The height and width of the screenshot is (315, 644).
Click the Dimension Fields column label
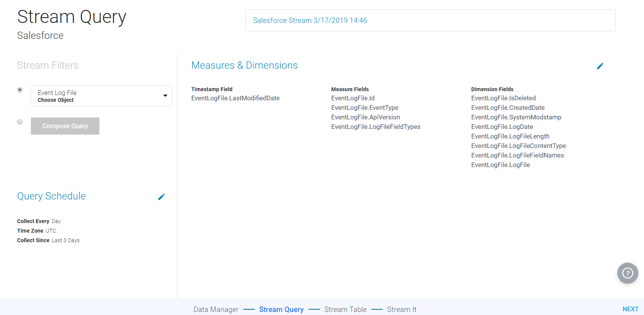[x=492, y=89]
